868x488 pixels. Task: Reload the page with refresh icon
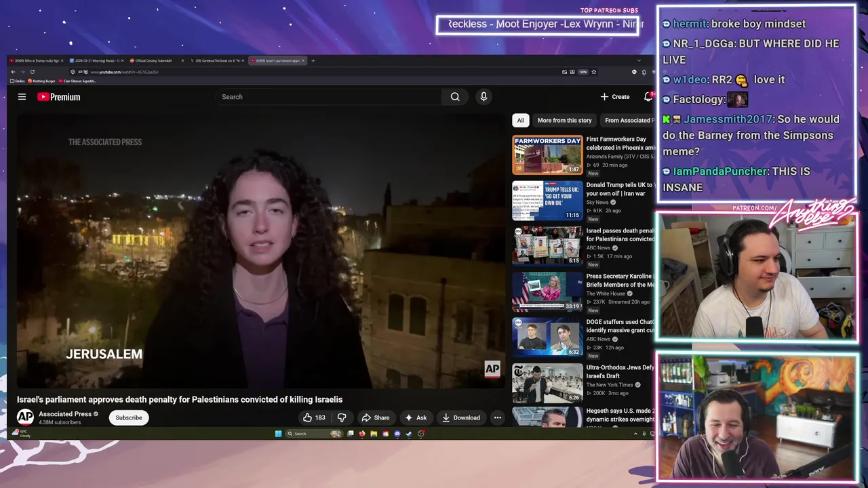click(x=32, y=72)
